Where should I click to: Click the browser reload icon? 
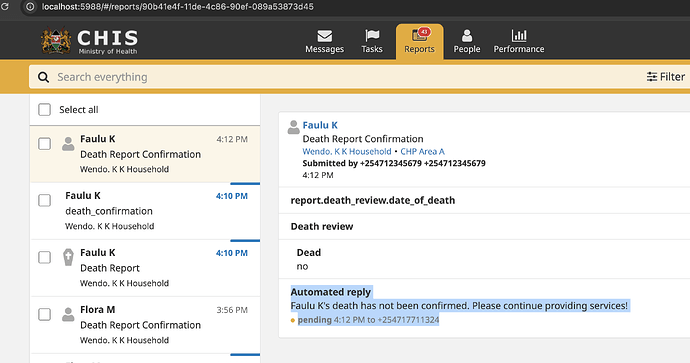(x=5, y=7)
